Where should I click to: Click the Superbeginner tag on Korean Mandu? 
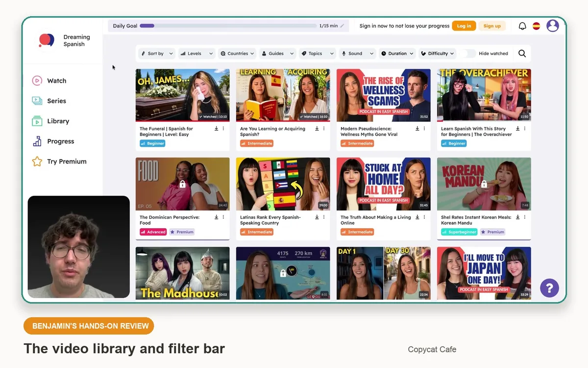pyautogui.click(x=459, y=232)
